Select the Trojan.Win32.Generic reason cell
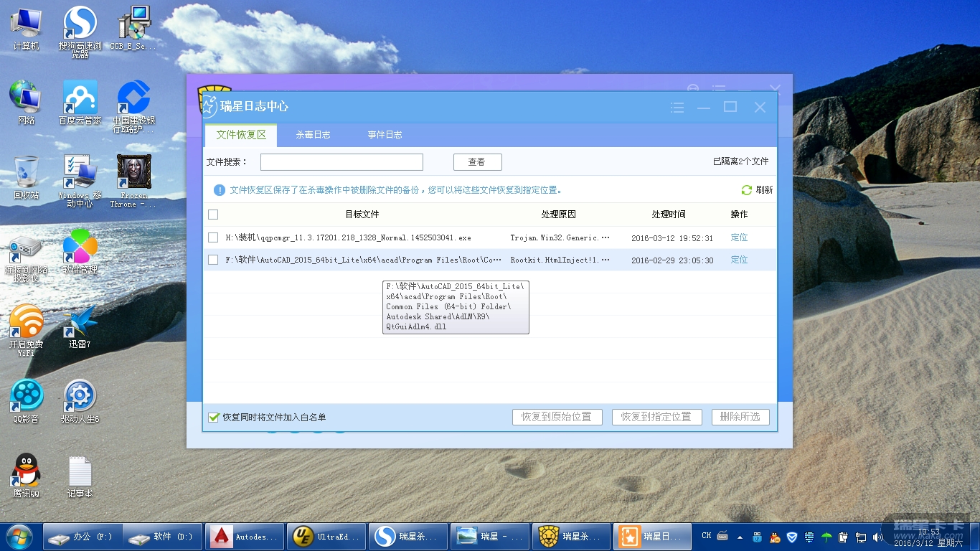Screen dimensions: 980x551 pos(560,237)
